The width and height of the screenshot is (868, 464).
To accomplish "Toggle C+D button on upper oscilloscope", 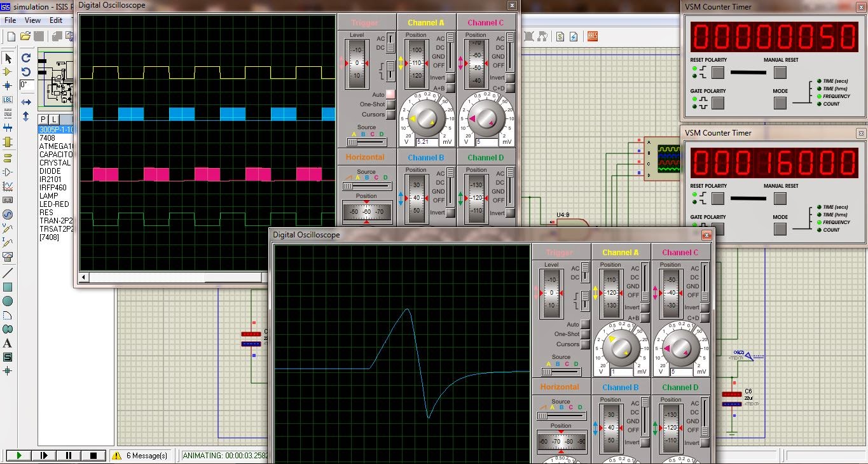I will [511, 88].
